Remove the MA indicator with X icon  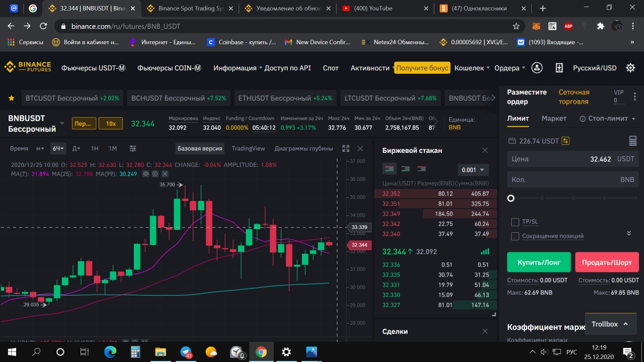165,173
